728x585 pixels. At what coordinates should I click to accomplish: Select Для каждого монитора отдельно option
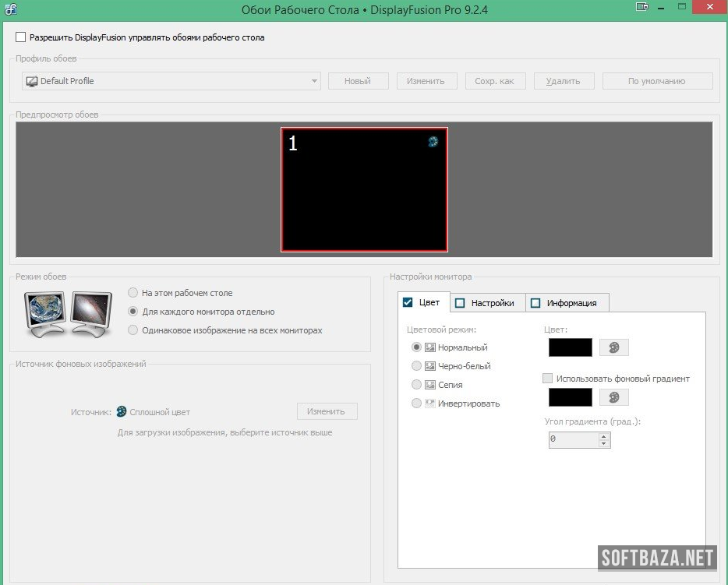click(x=133, y=312)
